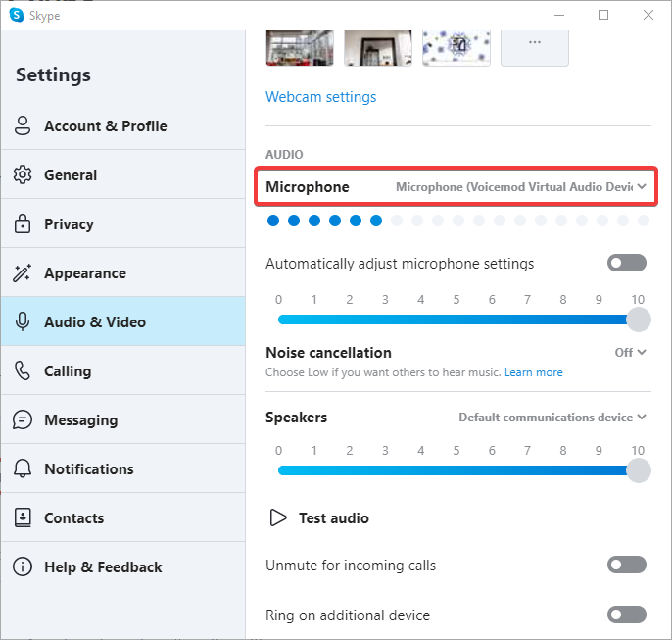Expand the Noise cancellation Off dropdown
This screenshot has height=640, width=672.
pos(630,353)
